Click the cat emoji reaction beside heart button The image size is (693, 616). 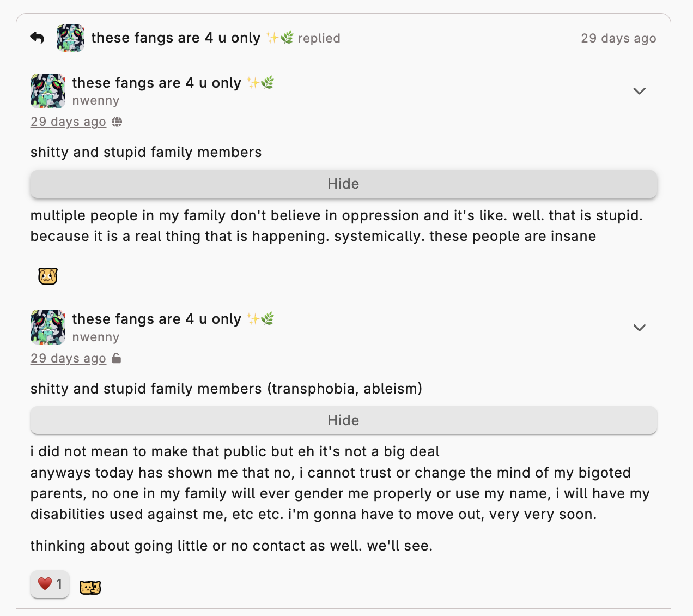tap(90, 587)
